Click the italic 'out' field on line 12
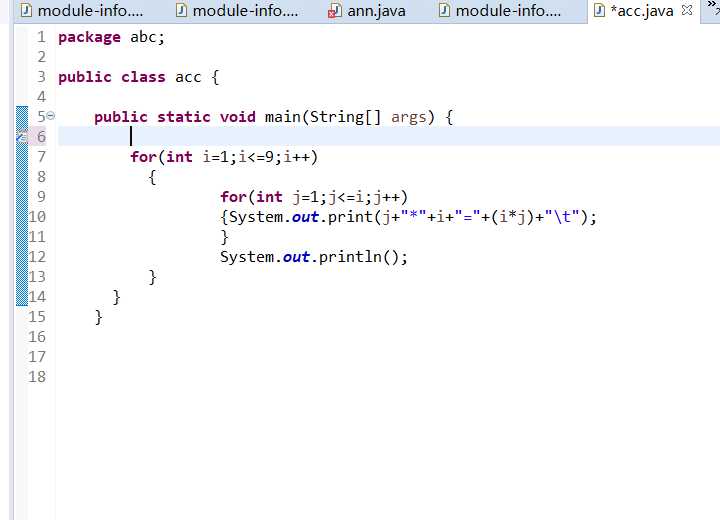Screen dimensions: 720x520 (296, 257)
